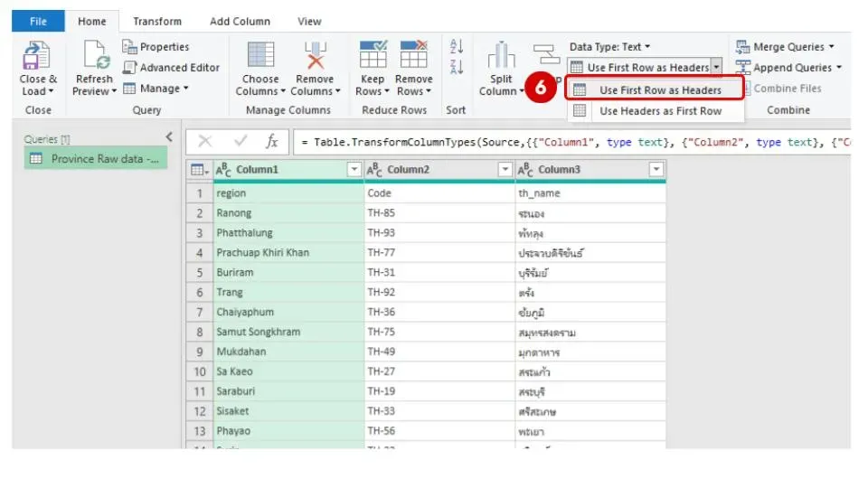Select the cell containing Phayao
Image resolution: width=868 pixels, height=488 pixels.
pos(288,431)
